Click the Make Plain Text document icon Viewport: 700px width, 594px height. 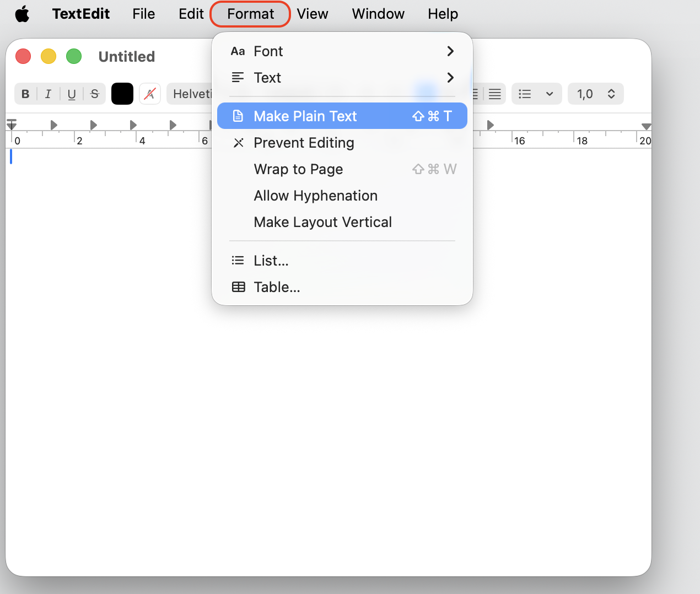(x=238, y=116)
